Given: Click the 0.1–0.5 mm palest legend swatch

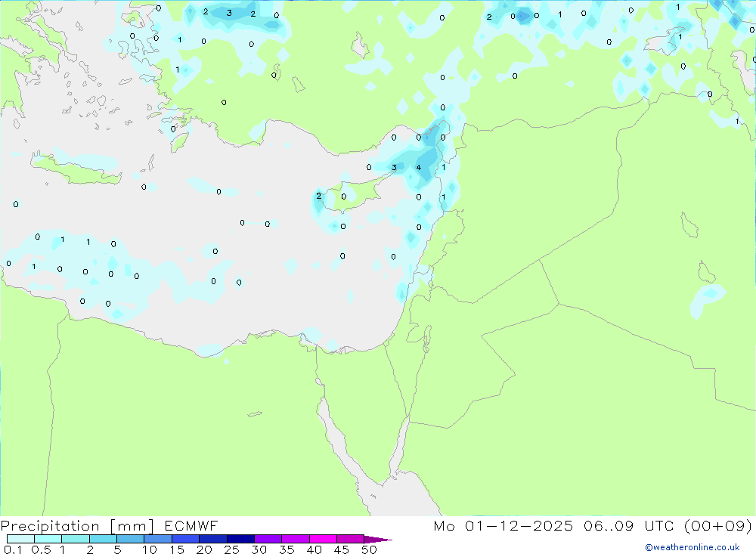Looking at the screenshot, I should (x=20, y=539).
